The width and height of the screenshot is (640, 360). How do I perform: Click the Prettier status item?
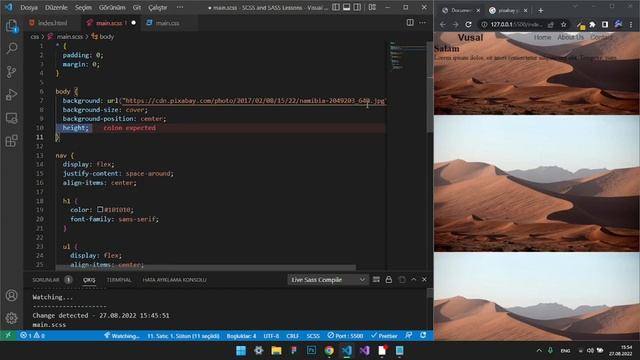point(384,336)
